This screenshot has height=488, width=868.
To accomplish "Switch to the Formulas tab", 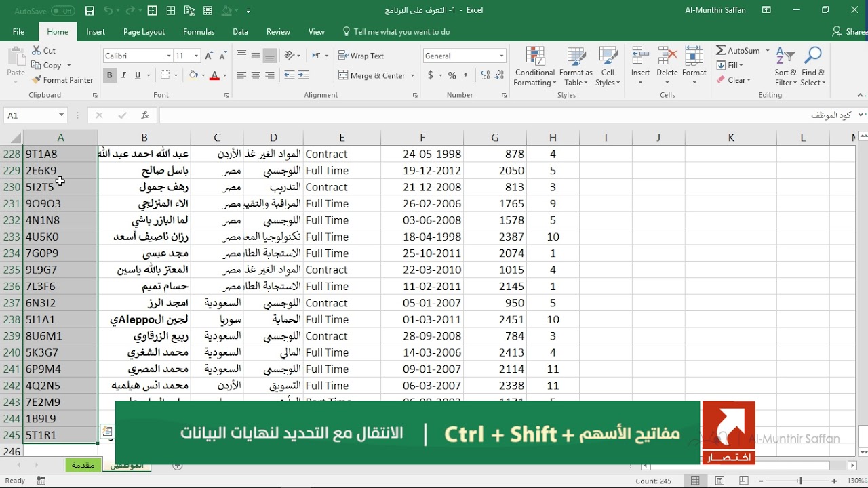I will click(199, 32).
